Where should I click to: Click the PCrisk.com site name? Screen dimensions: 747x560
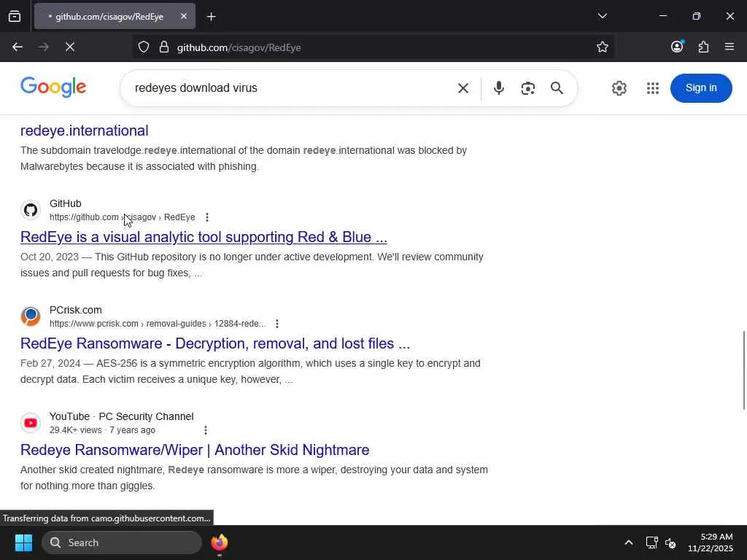[x=76, y=310]
